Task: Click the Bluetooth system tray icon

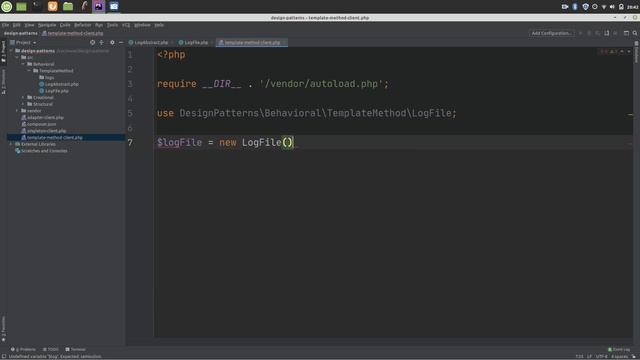Action: coord(575,7)
